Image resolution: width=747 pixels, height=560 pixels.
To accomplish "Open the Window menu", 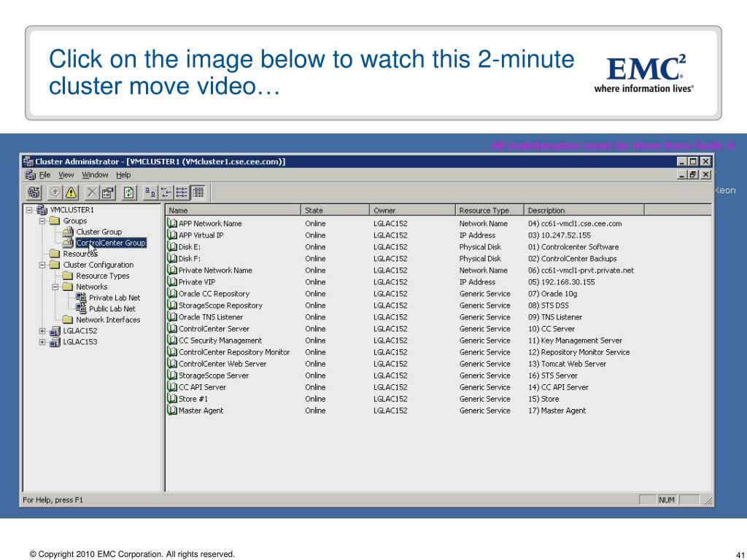I will pyautogui.click(x=95, y=175).
